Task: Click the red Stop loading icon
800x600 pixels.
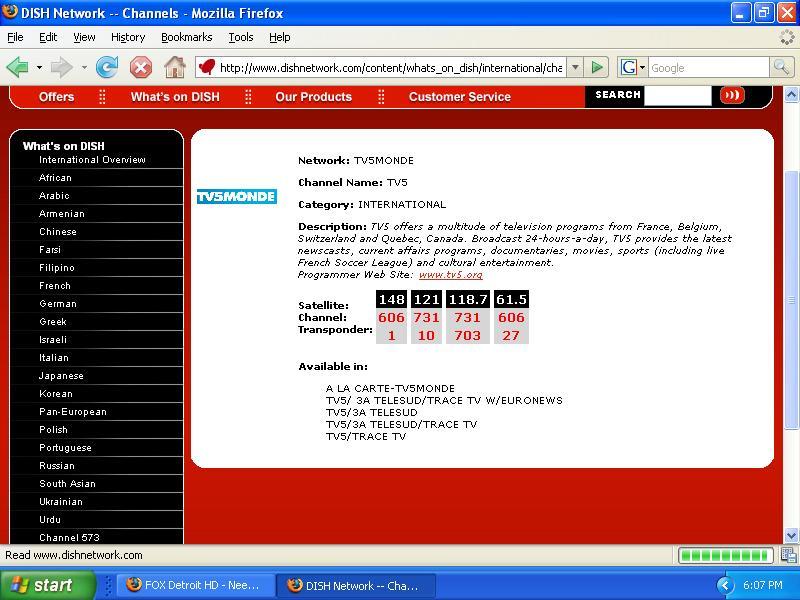Action: [x=141, y=67]
